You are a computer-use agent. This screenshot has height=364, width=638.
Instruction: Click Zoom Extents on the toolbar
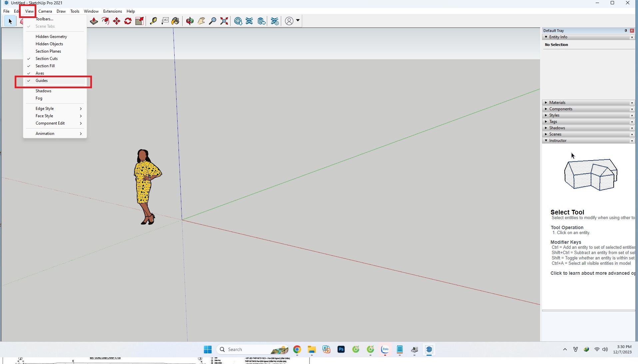(224, 21)
